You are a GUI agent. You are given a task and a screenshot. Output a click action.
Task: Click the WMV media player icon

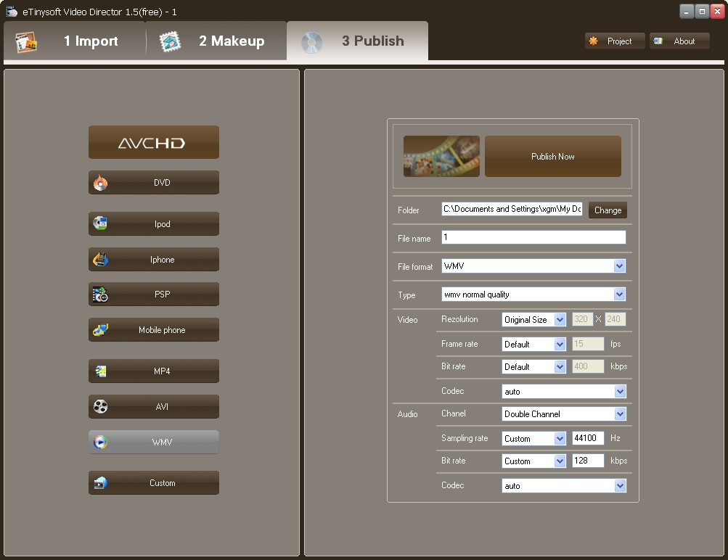click(100, 442)
